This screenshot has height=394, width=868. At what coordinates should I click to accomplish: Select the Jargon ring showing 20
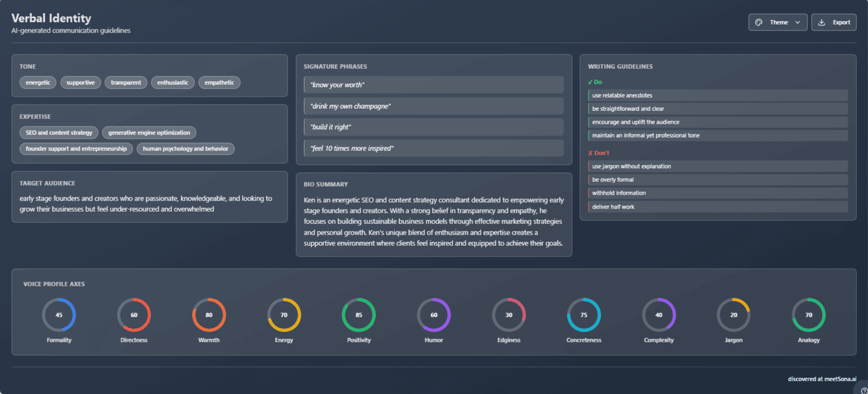pyautogui.click(x=733, y=315)
